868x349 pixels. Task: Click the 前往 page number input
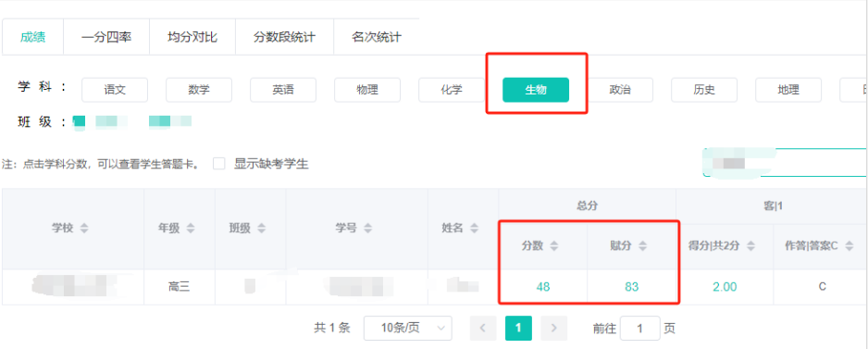(x=640, y=329)
